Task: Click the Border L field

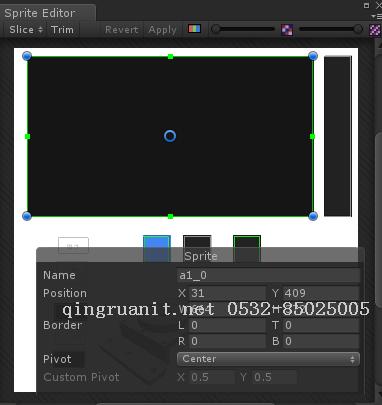Action: pos(228,325)
